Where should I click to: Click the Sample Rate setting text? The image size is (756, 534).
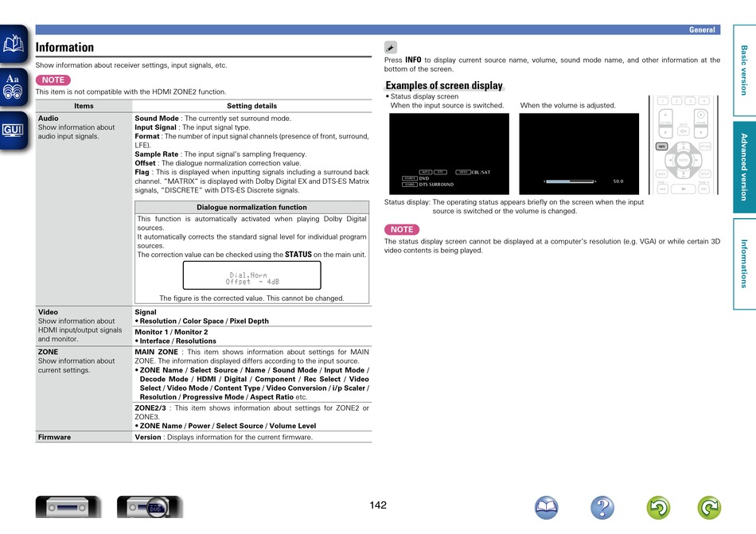coord(220,154)
